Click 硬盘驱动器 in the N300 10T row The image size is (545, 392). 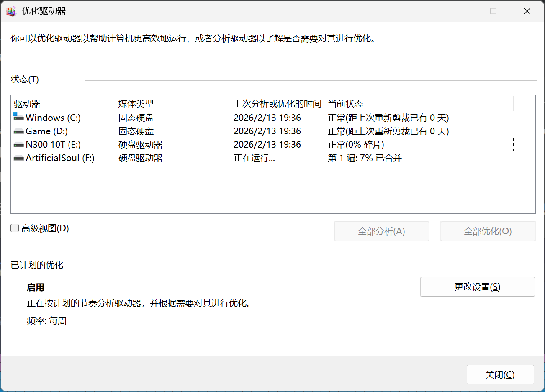[140, 144]
